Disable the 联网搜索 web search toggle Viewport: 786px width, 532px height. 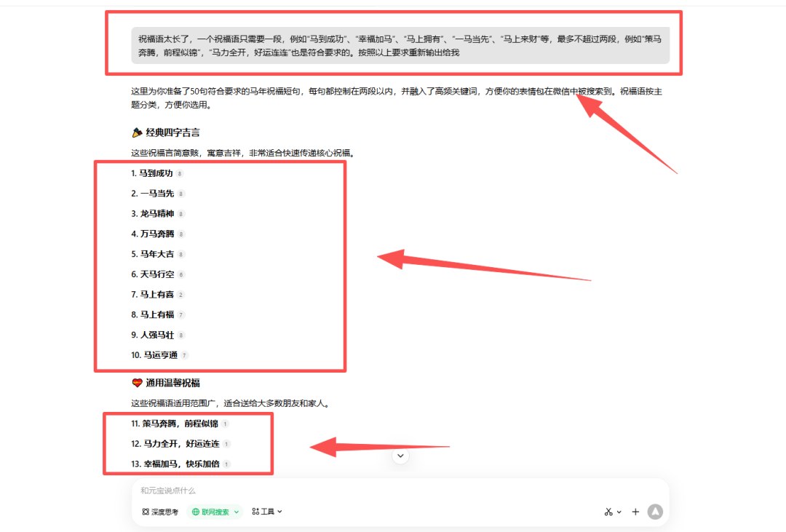(215, 512)
